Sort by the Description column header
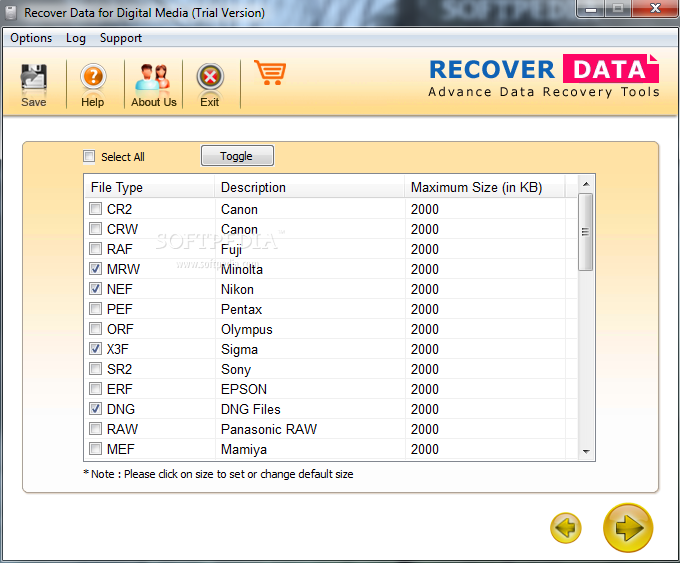 (310, 187)
